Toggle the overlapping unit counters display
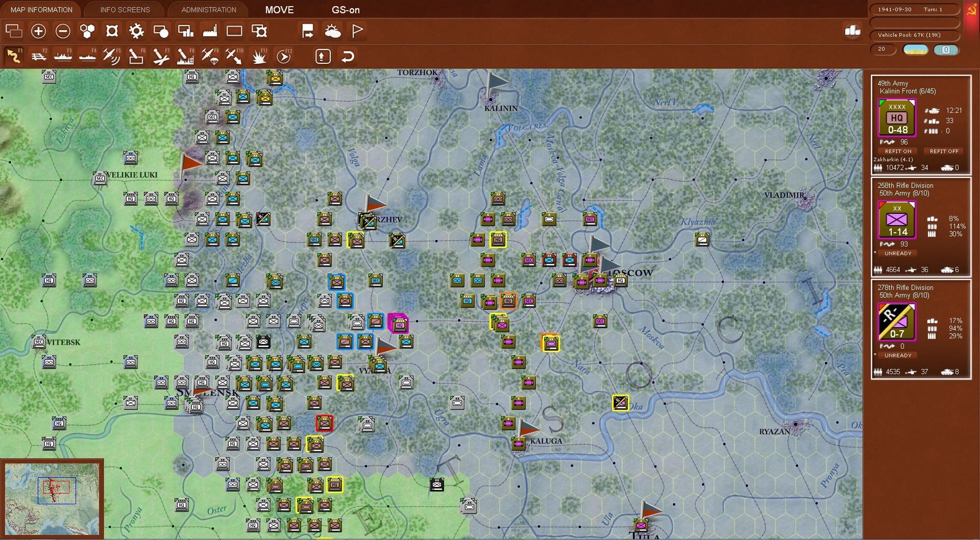This screenshot has height=540, width=980. 14,31
